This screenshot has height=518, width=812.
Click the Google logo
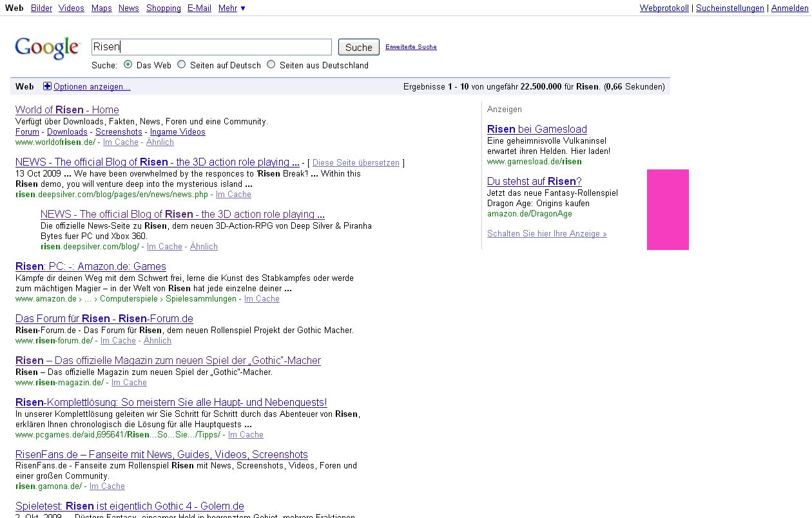[48, 48]
